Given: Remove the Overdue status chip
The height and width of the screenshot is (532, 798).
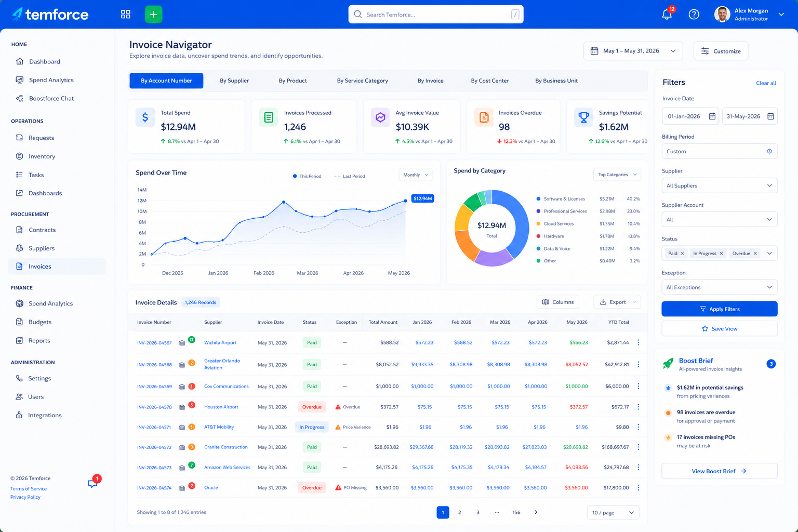Looking at the screenshot, I should [x=755, y=254].
